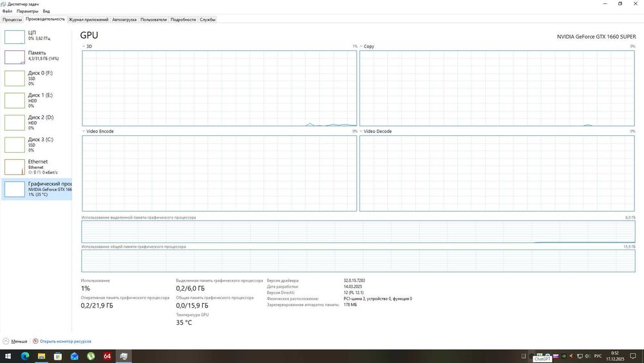
Task: Collapse view with the Меньше button
Action: click(15, 341)
